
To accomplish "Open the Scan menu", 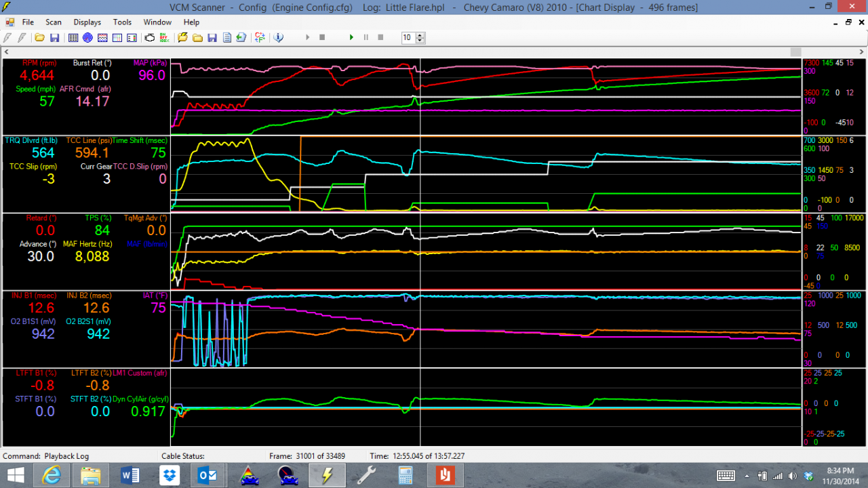I will [x=54, y=22].
